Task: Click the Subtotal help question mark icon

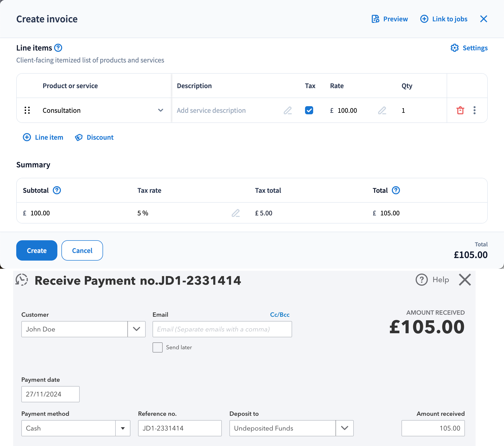Action: [x=57, y=190]
